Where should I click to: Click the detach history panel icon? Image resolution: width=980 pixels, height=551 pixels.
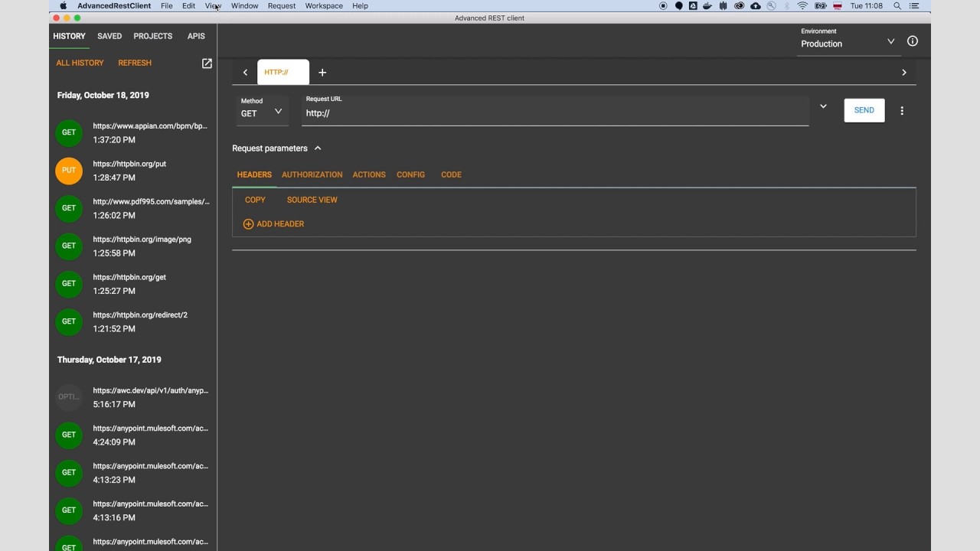tap(206, 63)
